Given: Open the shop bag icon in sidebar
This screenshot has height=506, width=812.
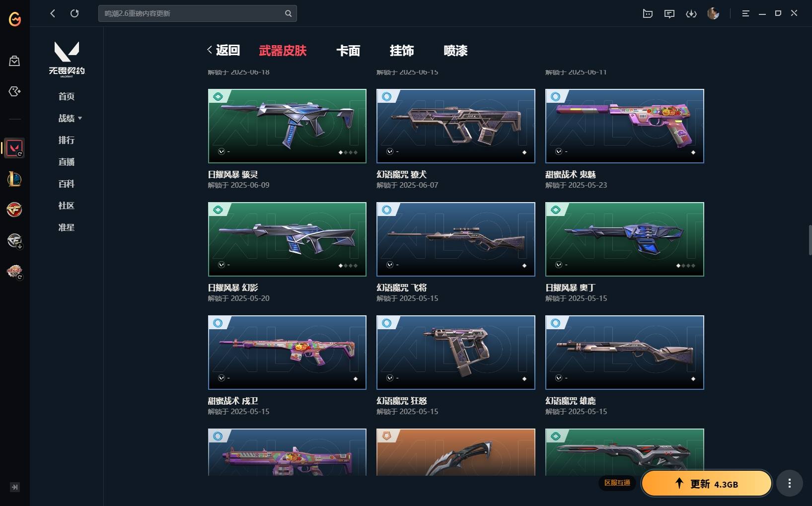Looking at the screenshot, I should point(14,61).
